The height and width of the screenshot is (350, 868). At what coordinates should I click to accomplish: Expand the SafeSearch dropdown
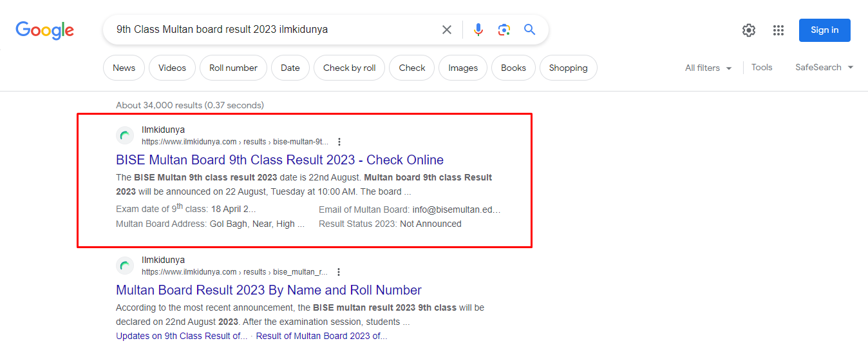(x=824, y=67)
